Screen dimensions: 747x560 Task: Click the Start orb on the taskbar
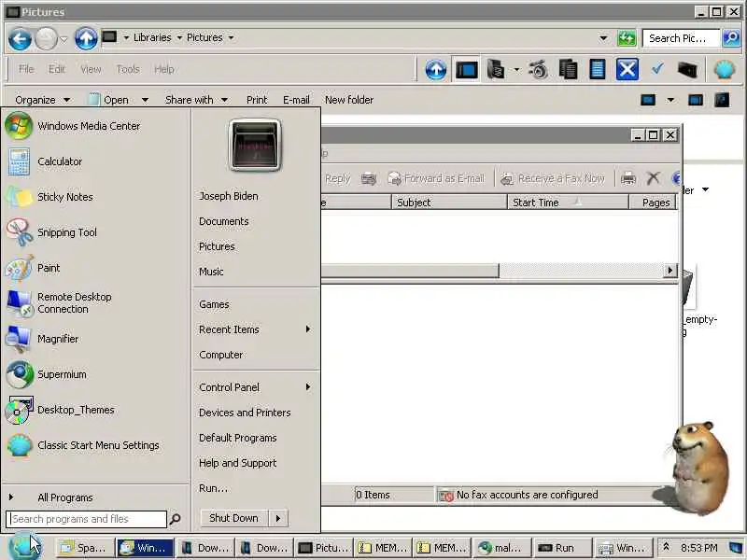pos(25,547)
